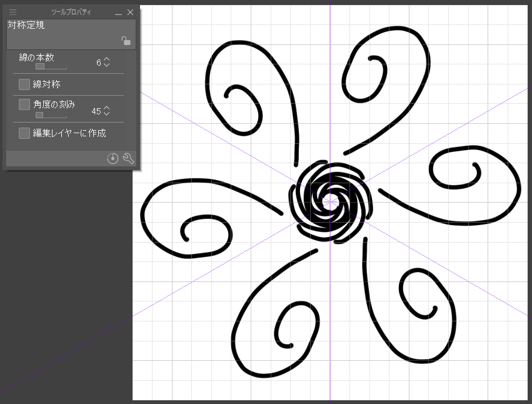Click the 線の本数 stepper arrows
532x404 pixels.
pyautogui.click(x=106, y=63)
